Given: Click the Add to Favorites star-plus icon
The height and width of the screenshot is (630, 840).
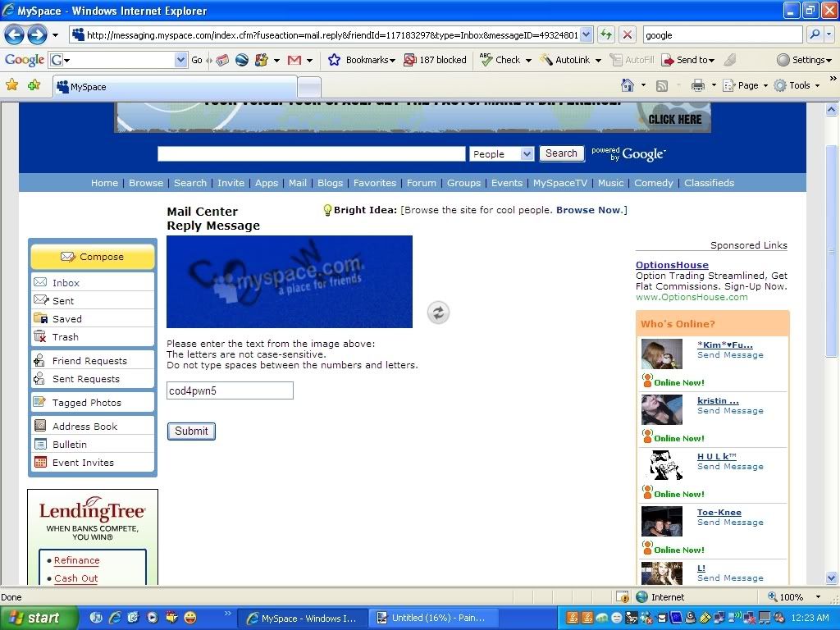Looking at the screenshot, I should [x=34, y=84].
